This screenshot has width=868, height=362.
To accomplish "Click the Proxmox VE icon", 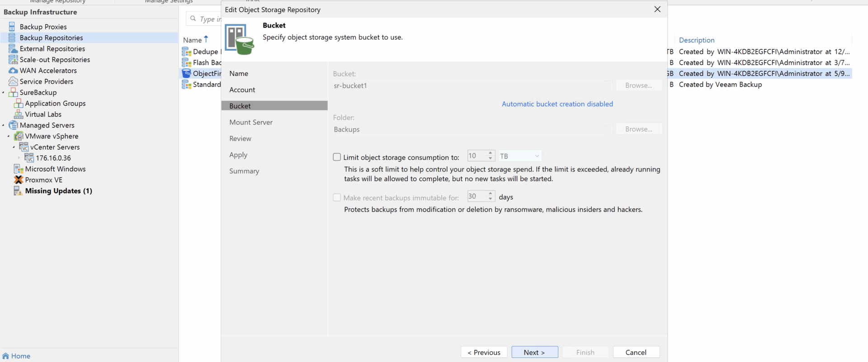I will coord(19,180).
